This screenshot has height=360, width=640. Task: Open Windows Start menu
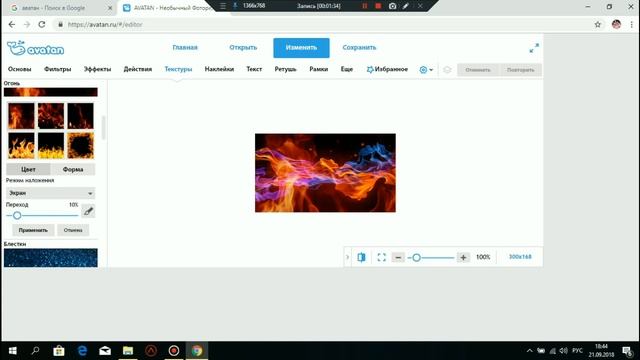click(13, 351)
